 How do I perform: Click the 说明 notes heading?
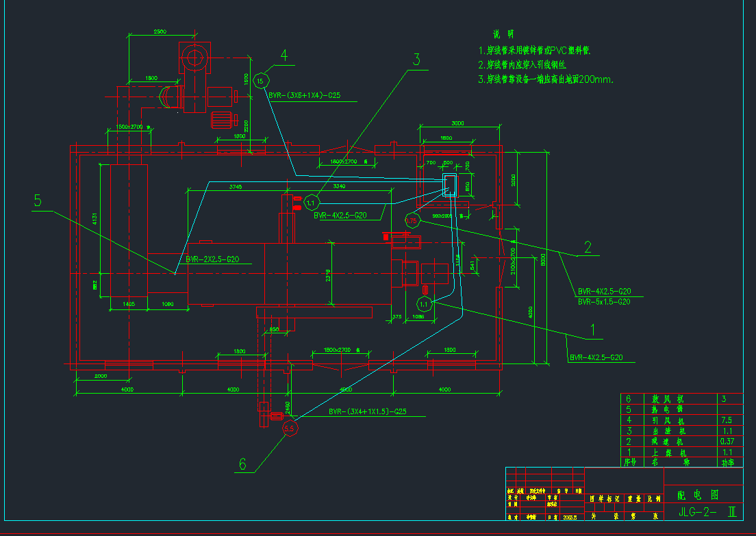point(503,35)
